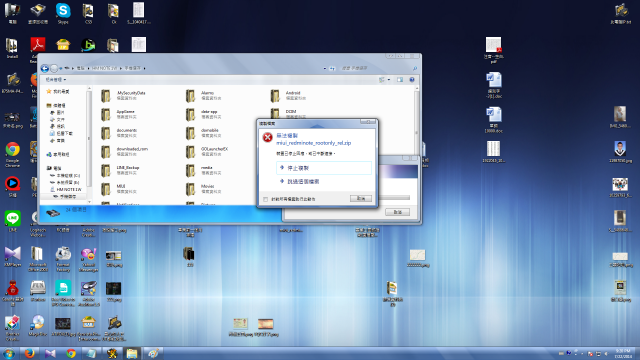This screenshot has height=360, width=640.
Task: Click the Firefox icon on the taskbar
Action: click(x=29, y=353)
